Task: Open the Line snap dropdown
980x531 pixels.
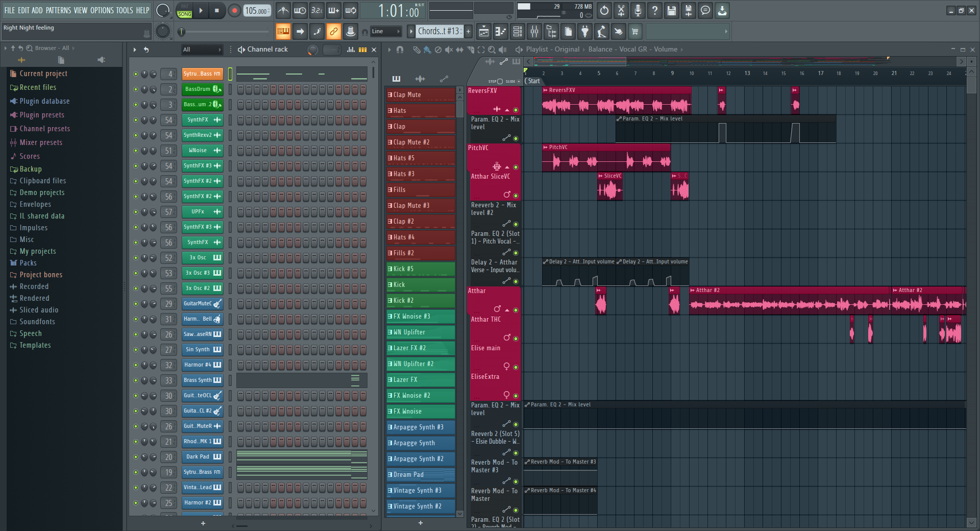Action: pyautogui.click(x=386, y=32)
